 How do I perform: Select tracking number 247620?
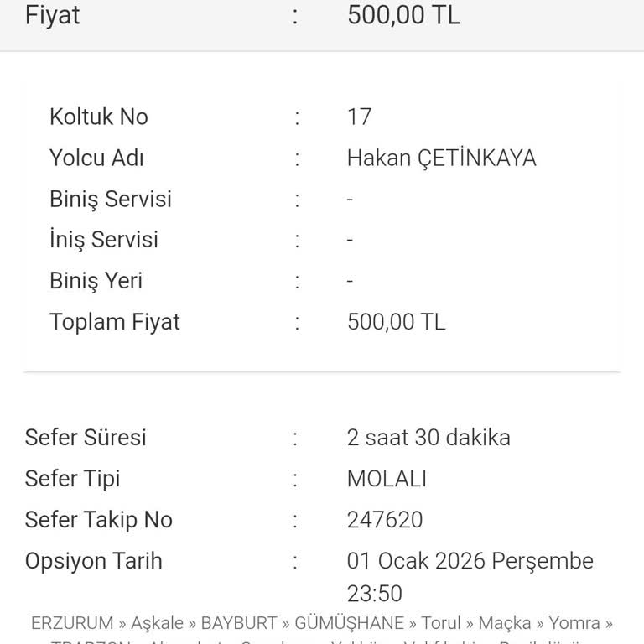point(385,519)
